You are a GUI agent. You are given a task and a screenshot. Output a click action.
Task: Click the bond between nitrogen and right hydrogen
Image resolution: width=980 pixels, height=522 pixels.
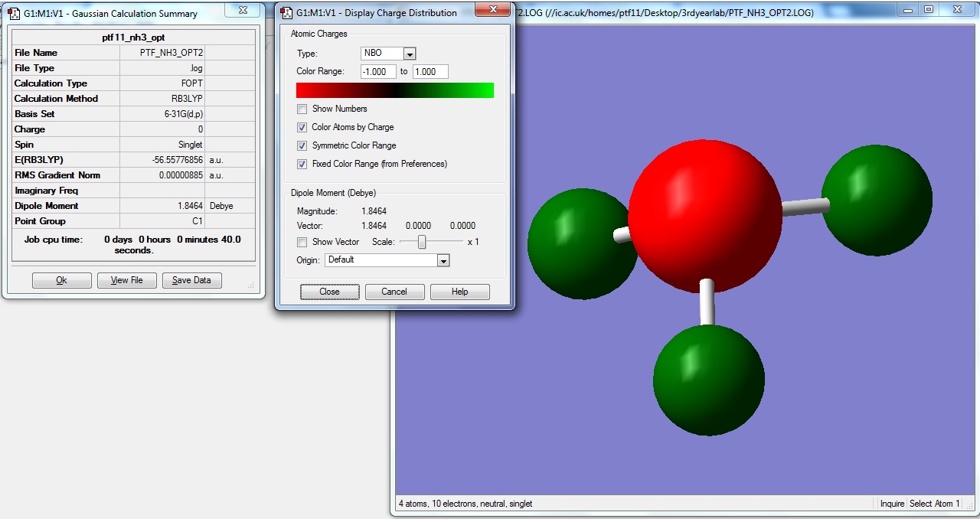[804, 207]
